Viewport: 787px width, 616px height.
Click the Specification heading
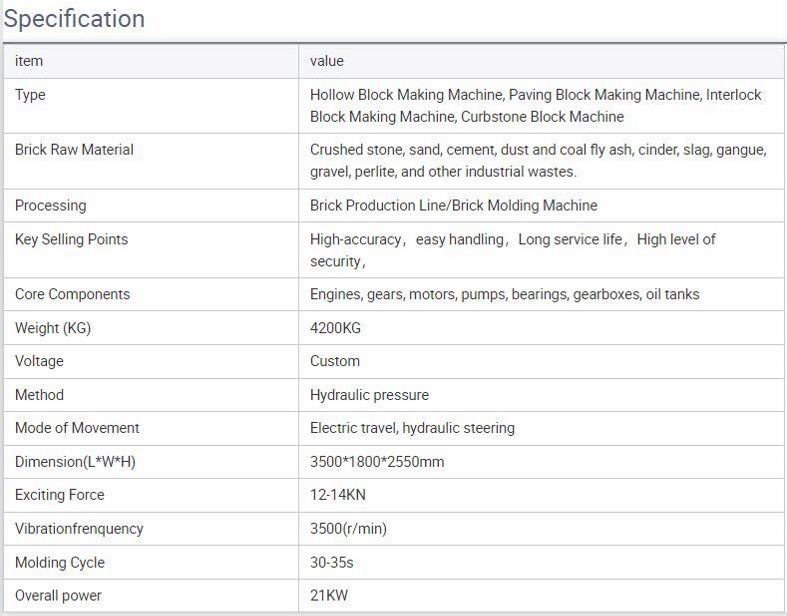click(75, 19)
